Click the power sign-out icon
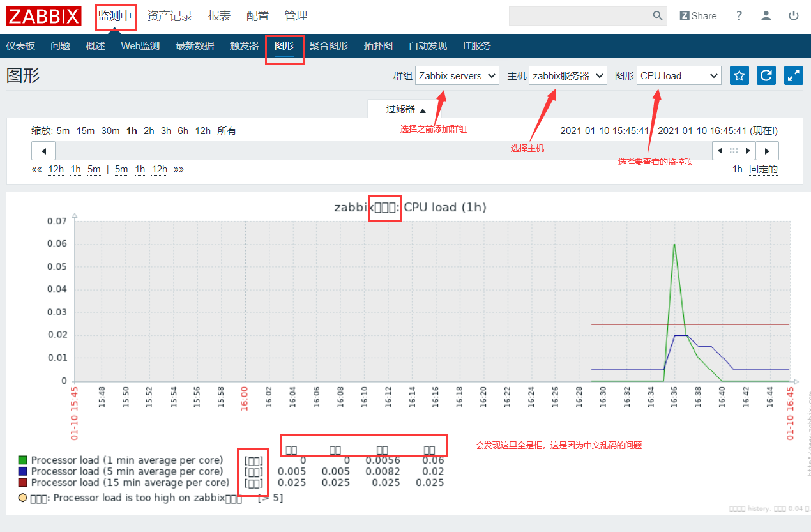 tap(794, 16)
